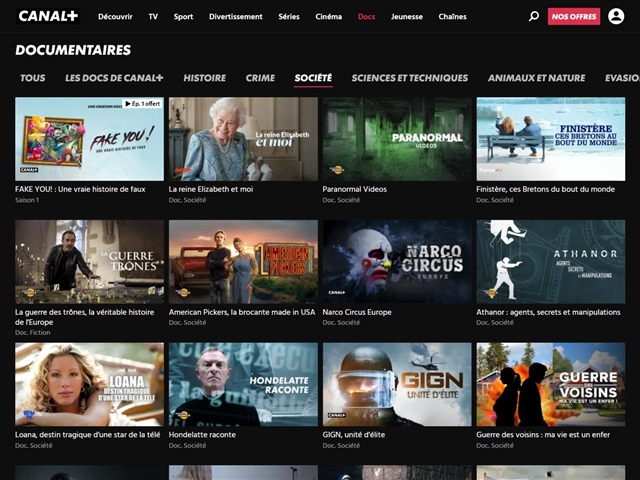This screenshot has width=640, height=480.
Task: Open the Loana documentary thumbnail
Action: 89,384
